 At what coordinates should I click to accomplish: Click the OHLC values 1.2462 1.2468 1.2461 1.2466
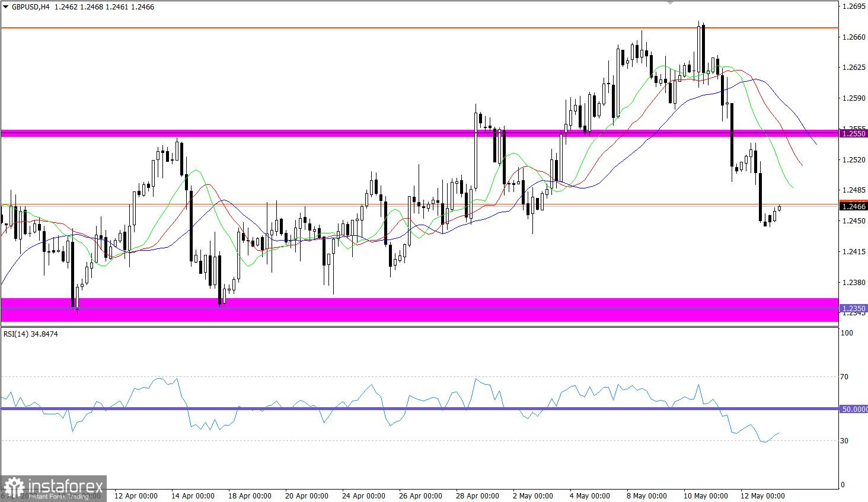point(104,7)
